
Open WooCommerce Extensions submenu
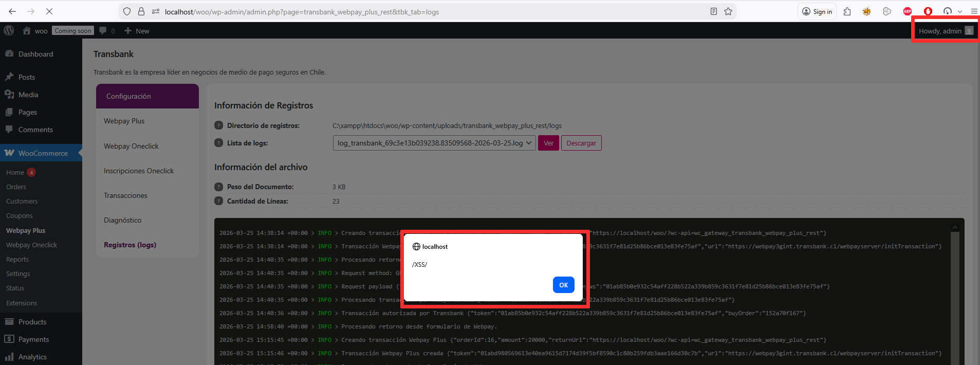tap(22, 303)
